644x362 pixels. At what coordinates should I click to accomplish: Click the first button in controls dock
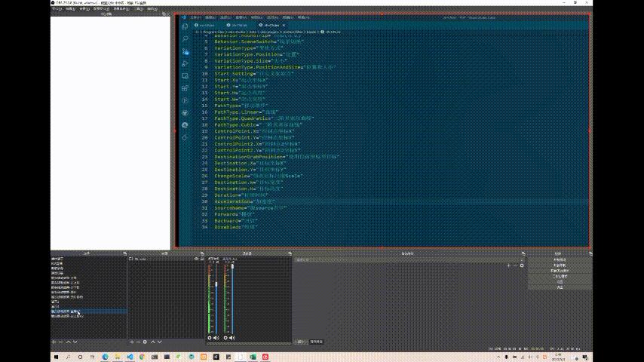559,259
